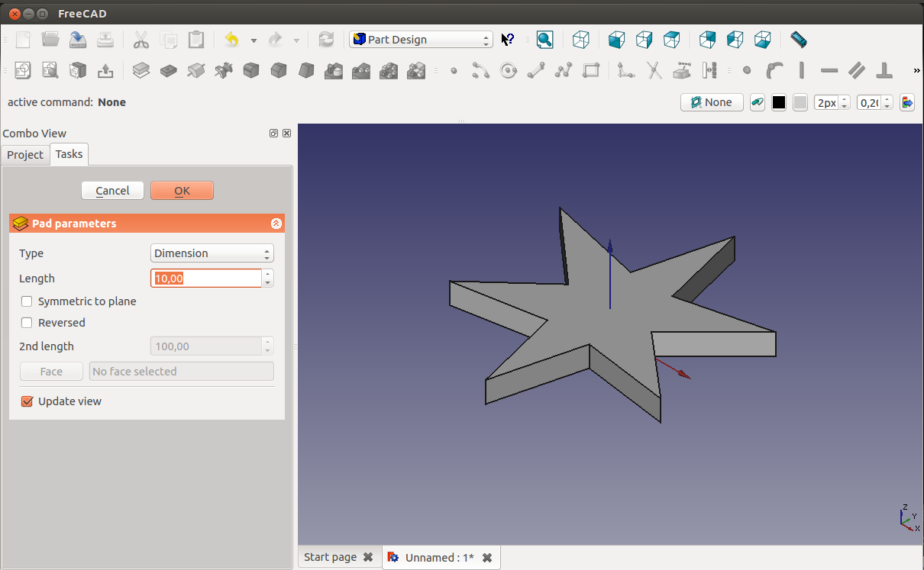
Task: Click the What's This help cursor icon
Action: tap(508, 40)
